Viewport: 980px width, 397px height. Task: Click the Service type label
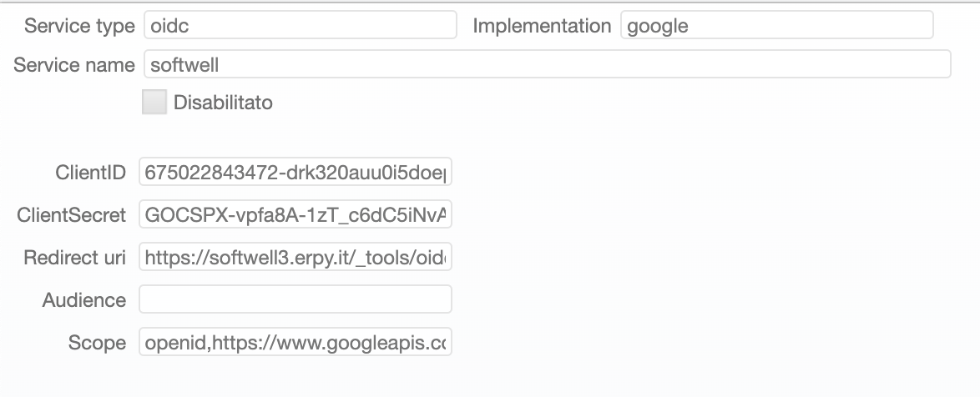[79, 26]
